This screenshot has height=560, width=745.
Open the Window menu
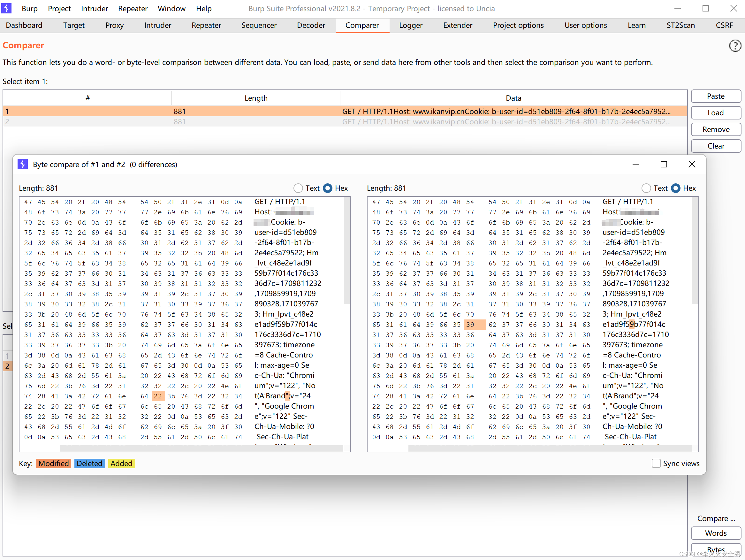click(171, 8)
